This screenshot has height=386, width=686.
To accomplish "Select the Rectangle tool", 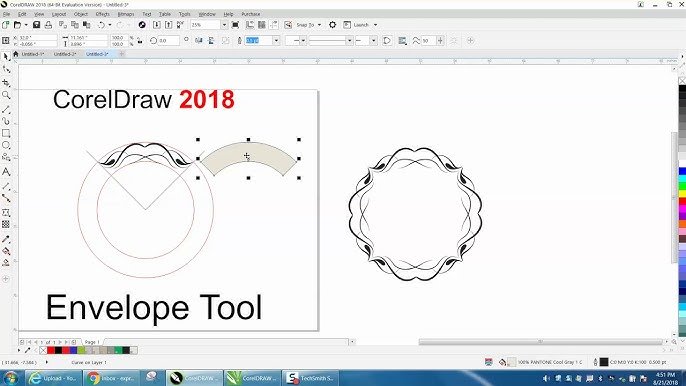I will pyautogui.click(x=6, y=133).
